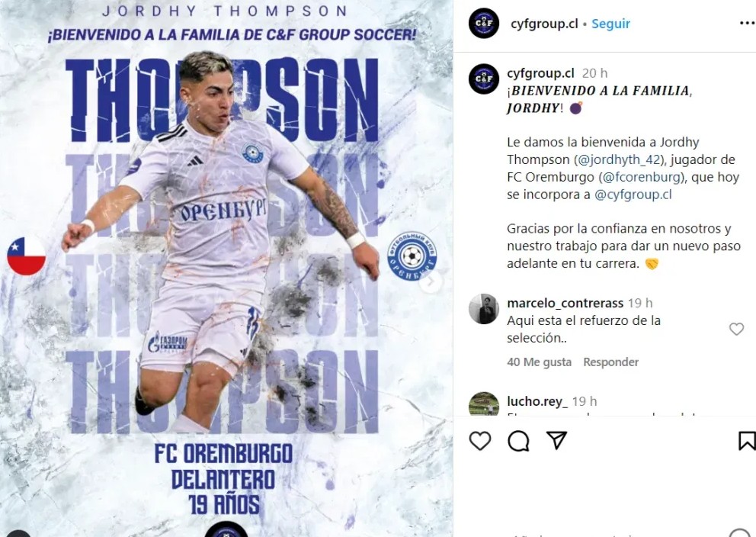This screenshot has height=537, width=756.
Task: Open the three-dot more options menu
Action: pyautogui.click(x=747, y=23)
